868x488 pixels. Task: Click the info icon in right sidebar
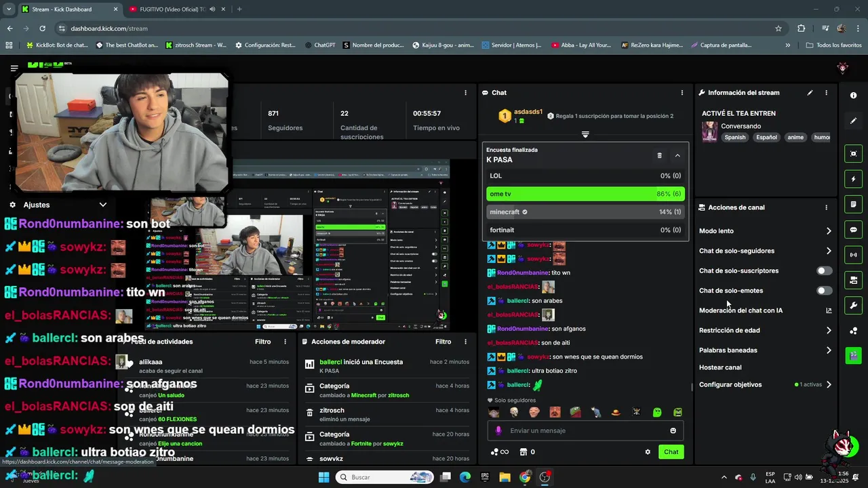(853, 96)
